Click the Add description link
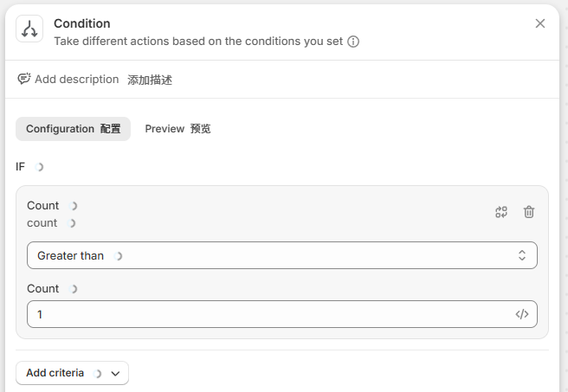 (x=76, y=79)
